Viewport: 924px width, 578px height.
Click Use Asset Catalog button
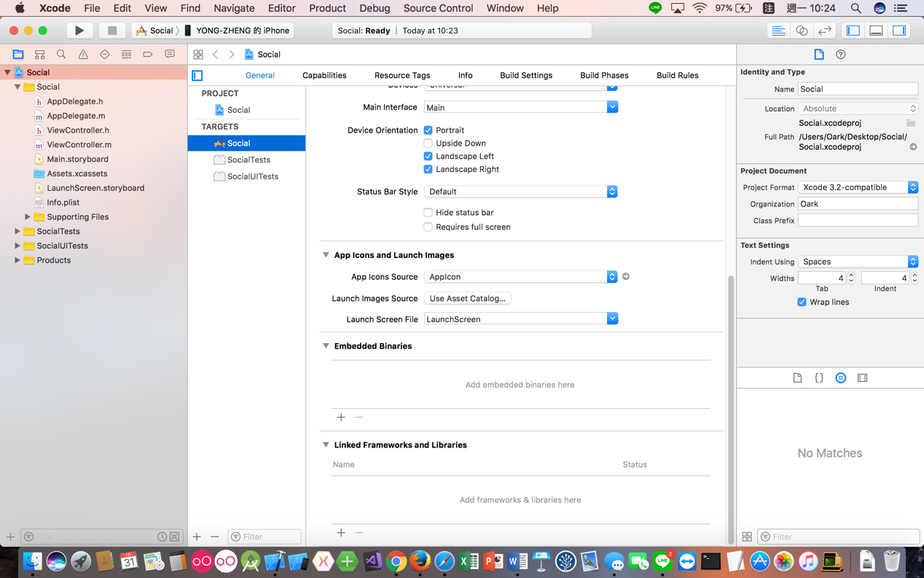click(468, 299)
